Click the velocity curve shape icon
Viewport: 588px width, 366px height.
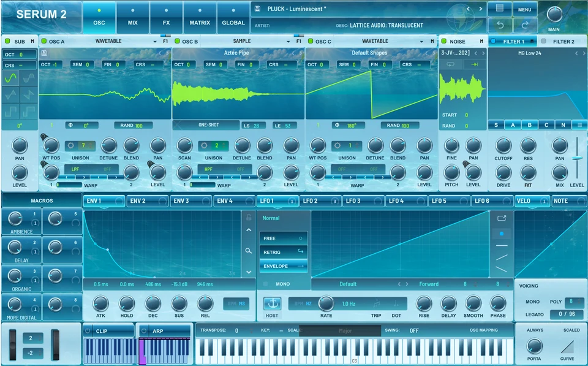pyautogui.click(x=567, y=347)
